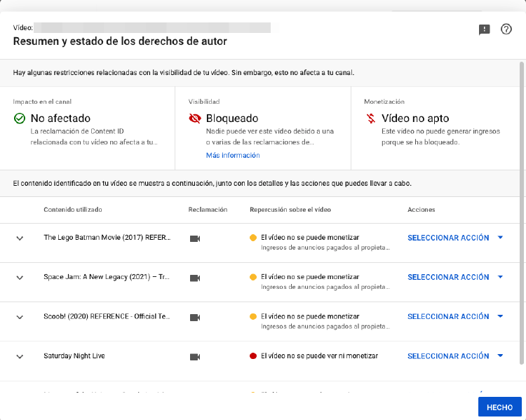This screenshot has height=420, width=526.
Task: Open Seleccionar acción dropdown for Lego Batman
Action: click(x=454, y=238)
